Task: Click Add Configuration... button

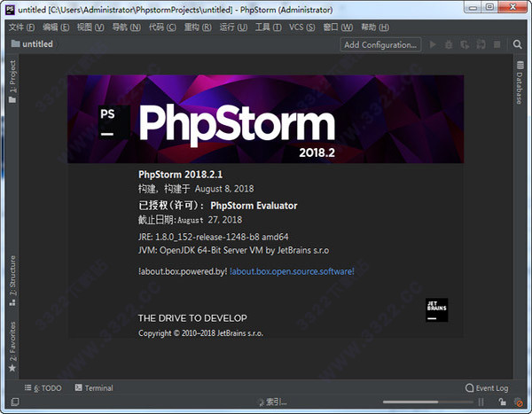Action: tap(380, 45)
